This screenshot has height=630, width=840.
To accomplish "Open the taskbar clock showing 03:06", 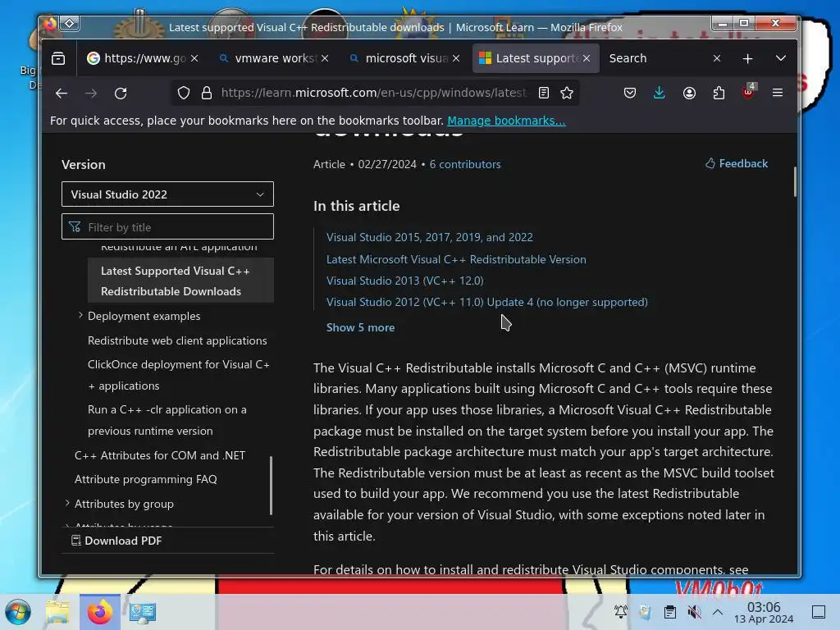I will pos(764,612).
